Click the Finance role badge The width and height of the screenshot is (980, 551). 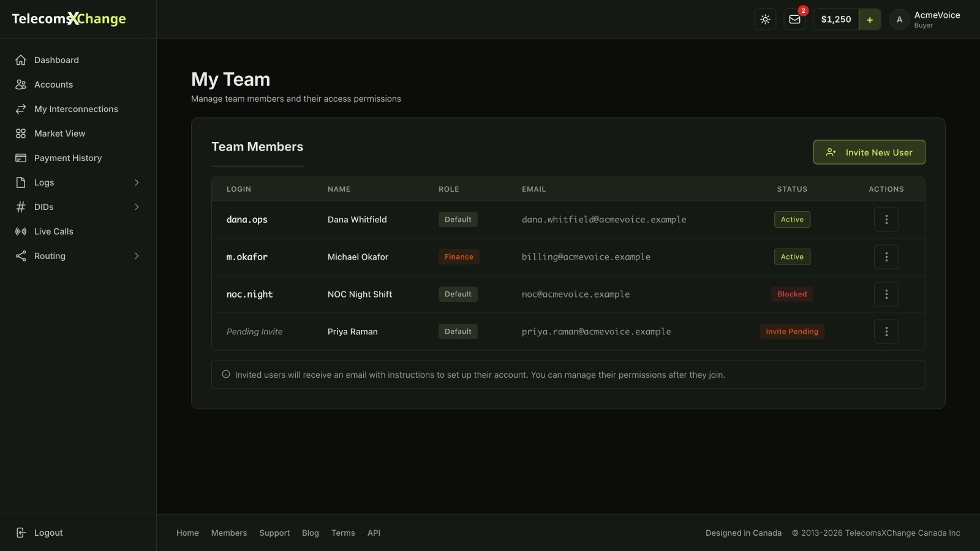tap(459, 257)
